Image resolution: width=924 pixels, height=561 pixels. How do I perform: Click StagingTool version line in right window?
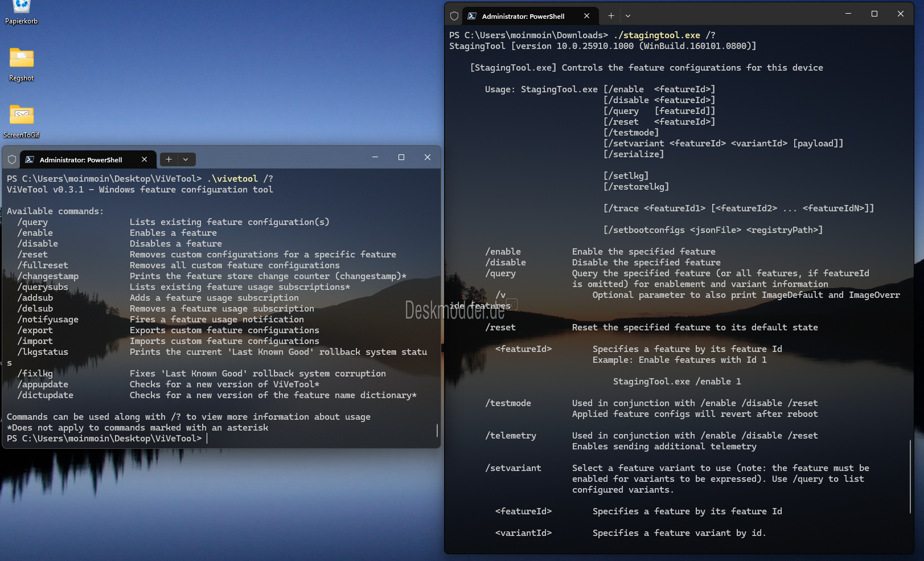coord(603,46)
